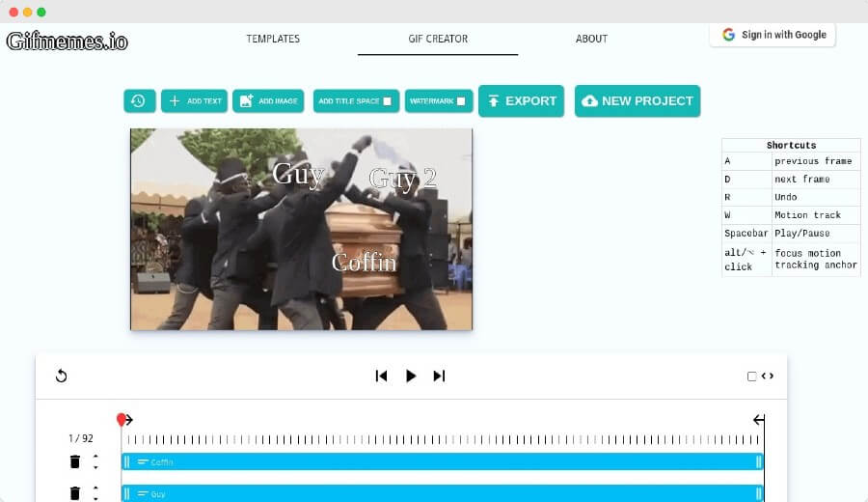
Task: Click the "1 / 92" frame counter
Action: point(81,438)
